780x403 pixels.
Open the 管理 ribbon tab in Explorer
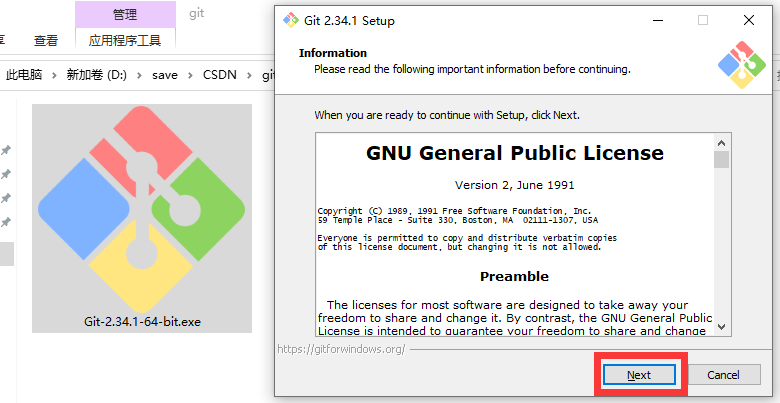(x=125, y=15)
